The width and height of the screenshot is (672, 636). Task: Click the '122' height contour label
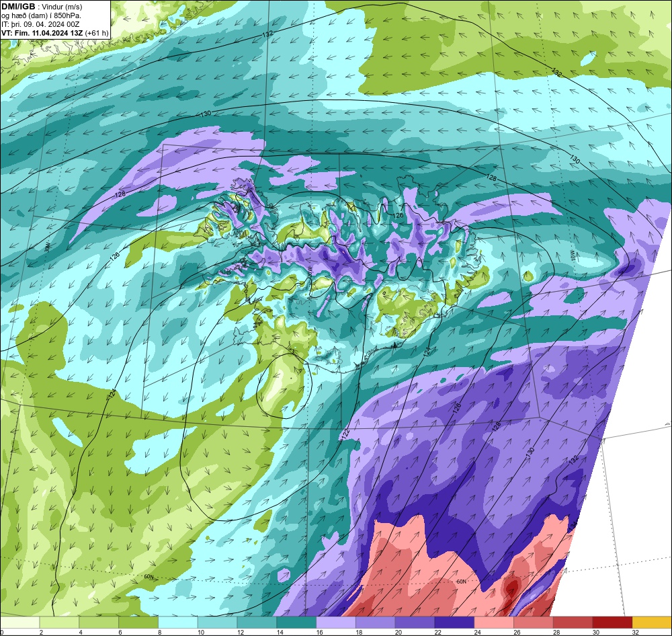pos(346,434)
